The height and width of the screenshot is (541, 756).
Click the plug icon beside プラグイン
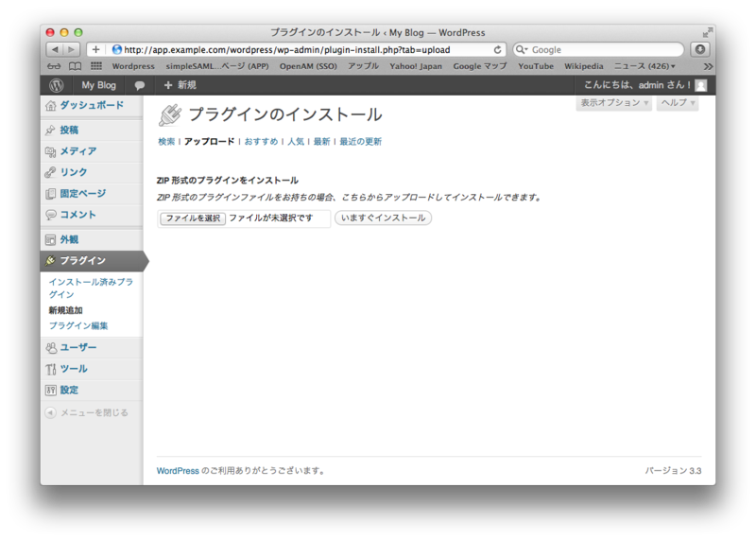pos(50,261)
